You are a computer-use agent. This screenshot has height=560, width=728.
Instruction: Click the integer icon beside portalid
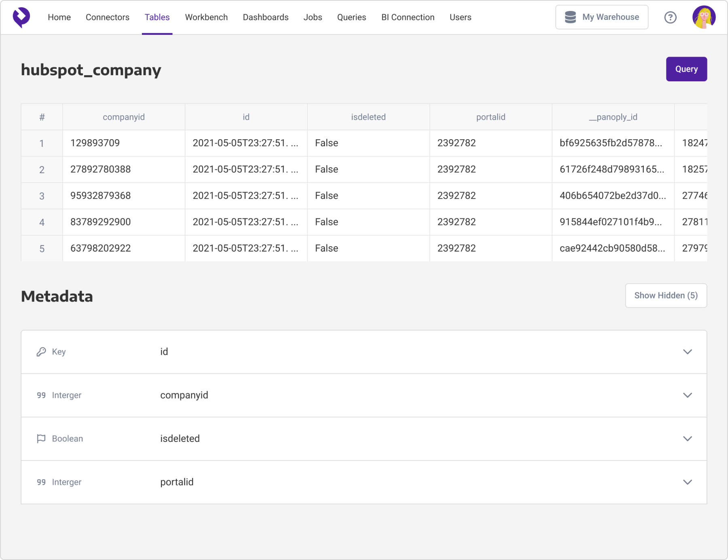click(x=41, y=482)
